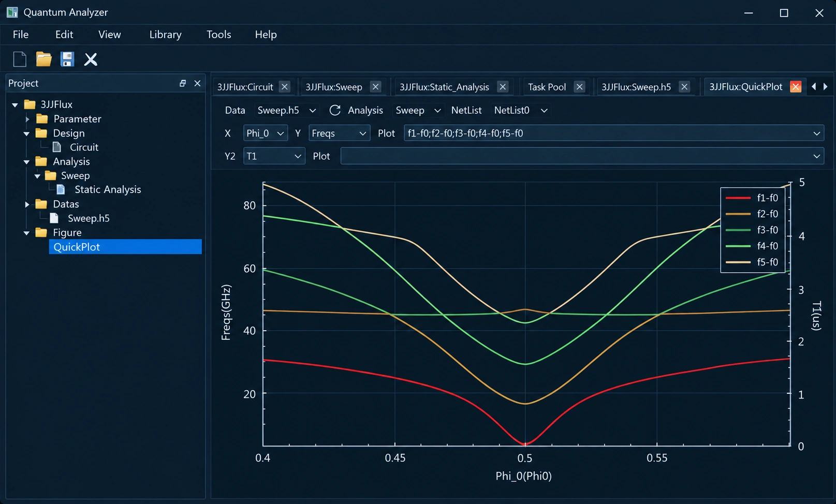Save with the floppy disk icon
The height and width of the screenshot is (504, 836).
coord(67,60)
